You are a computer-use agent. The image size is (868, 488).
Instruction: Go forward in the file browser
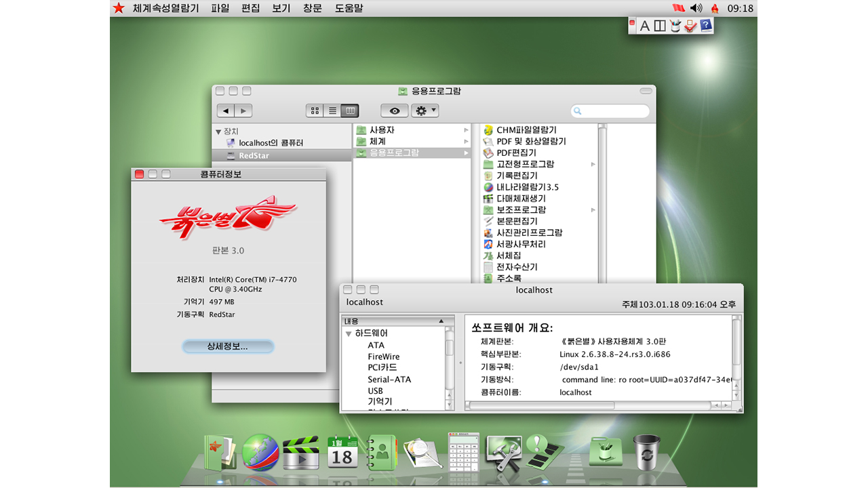(x=243, y=110)
